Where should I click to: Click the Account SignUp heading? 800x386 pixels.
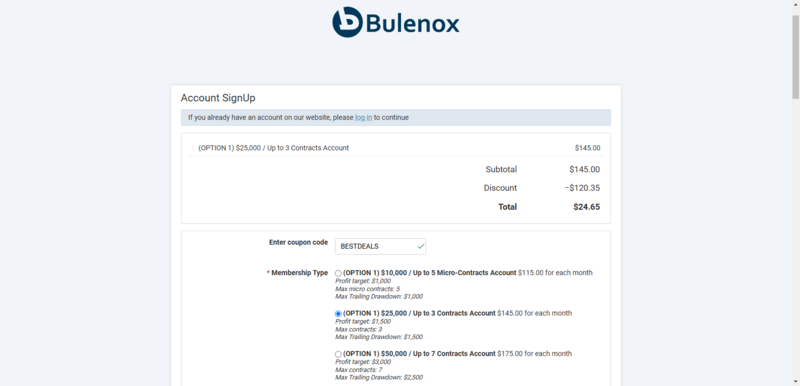pos(218,98)
